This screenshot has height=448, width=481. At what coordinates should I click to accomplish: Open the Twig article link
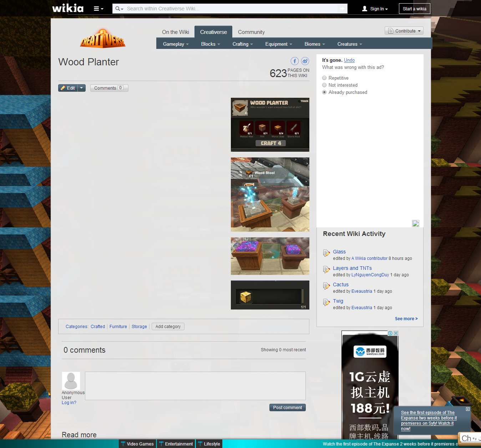click(x=338, y=301)
